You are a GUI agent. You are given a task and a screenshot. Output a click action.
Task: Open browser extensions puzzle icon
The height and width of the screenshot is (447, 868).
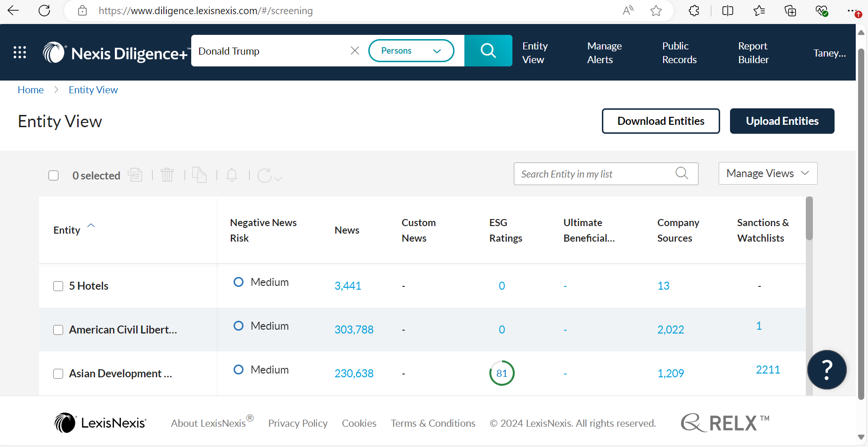(x=694, y=10)
